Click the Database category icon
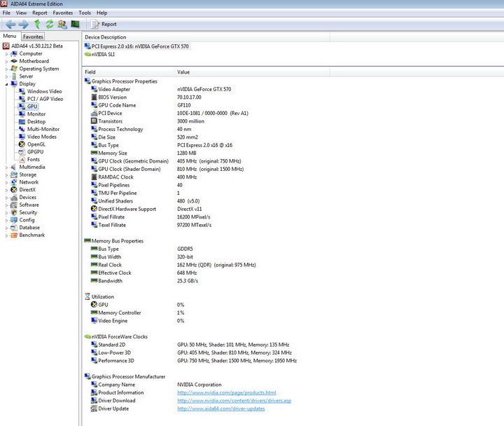 click(14, 228)
